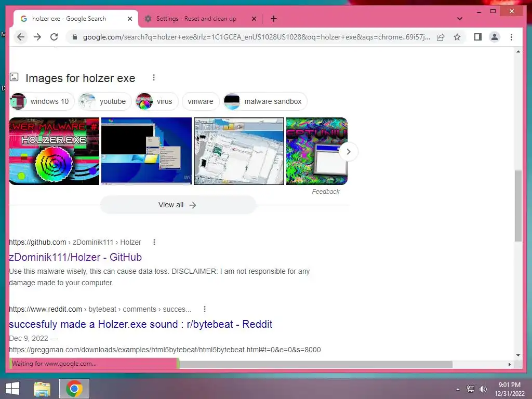Open network status in system tray

[x=471, y=389]
